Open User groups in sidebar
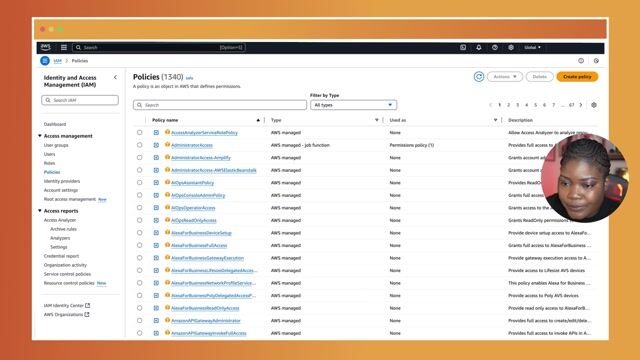This screenshot has width=640, height=360. (x=56, y=145)
